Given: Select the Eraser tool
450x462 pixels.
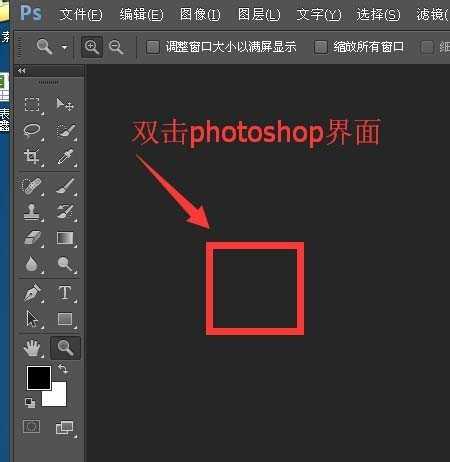Looking at the screenshot, I should click(x=32, y=238).
